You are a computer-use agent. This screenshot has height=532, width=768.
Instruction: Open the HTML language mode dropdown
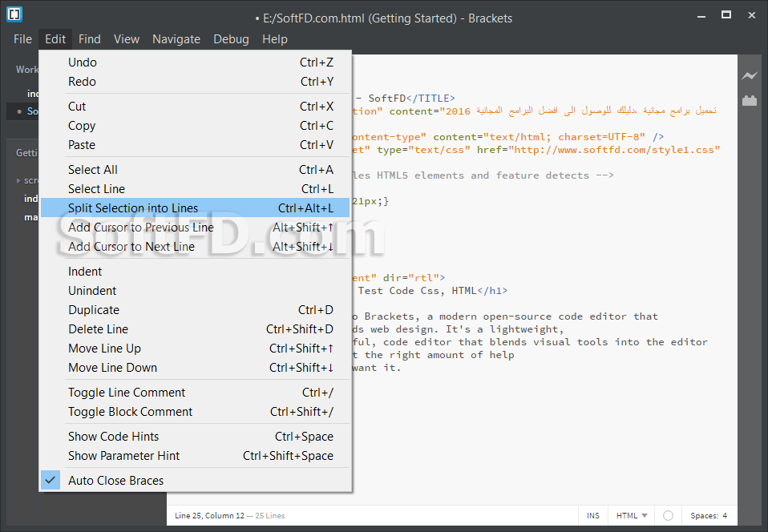(x=632, y=515)
